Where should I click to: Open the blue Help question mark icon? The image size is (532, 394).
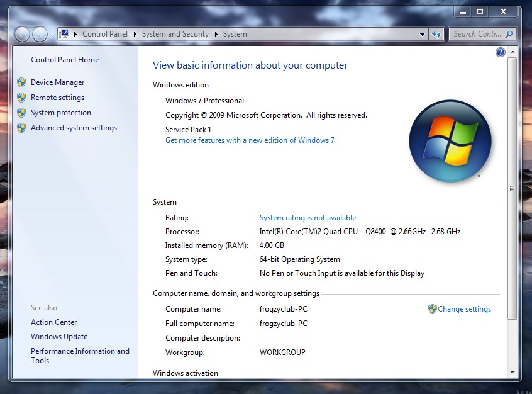tap(501, 52)
